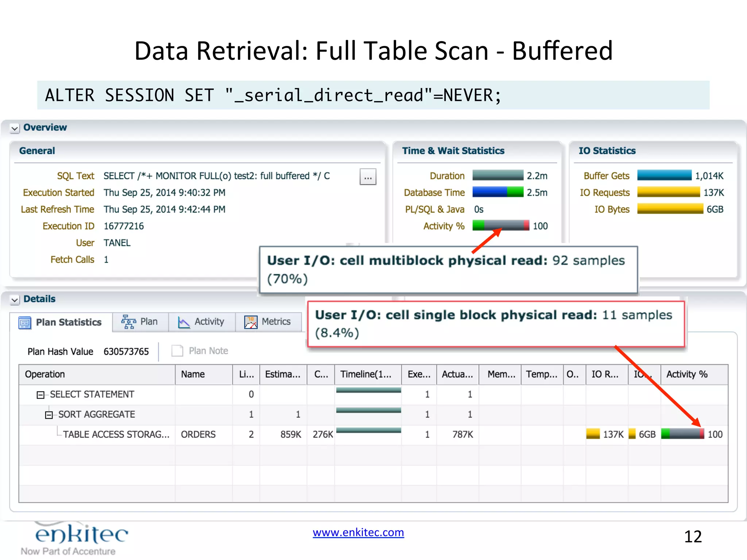
Task: Open full SQL text with ellipsis button
Action: [x=368, y=177]
